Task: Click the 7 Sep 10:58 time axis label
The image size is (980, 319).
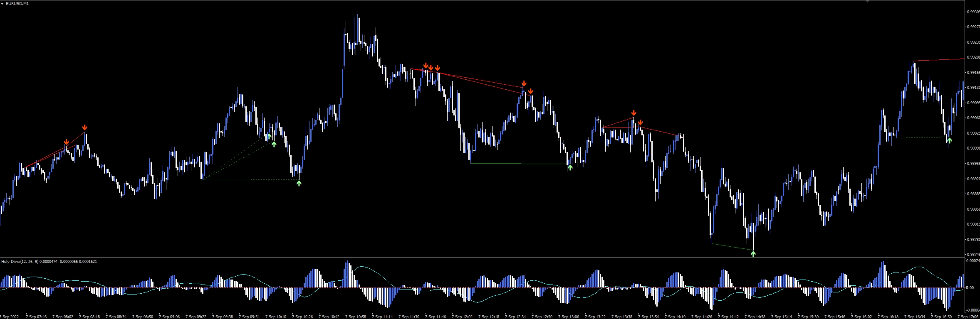Action: (x=355, y=317)
